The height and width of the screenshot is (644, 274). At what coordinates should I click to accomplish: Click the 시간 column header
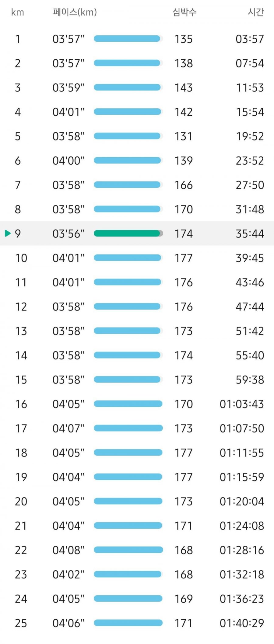(x=256, y=12)
